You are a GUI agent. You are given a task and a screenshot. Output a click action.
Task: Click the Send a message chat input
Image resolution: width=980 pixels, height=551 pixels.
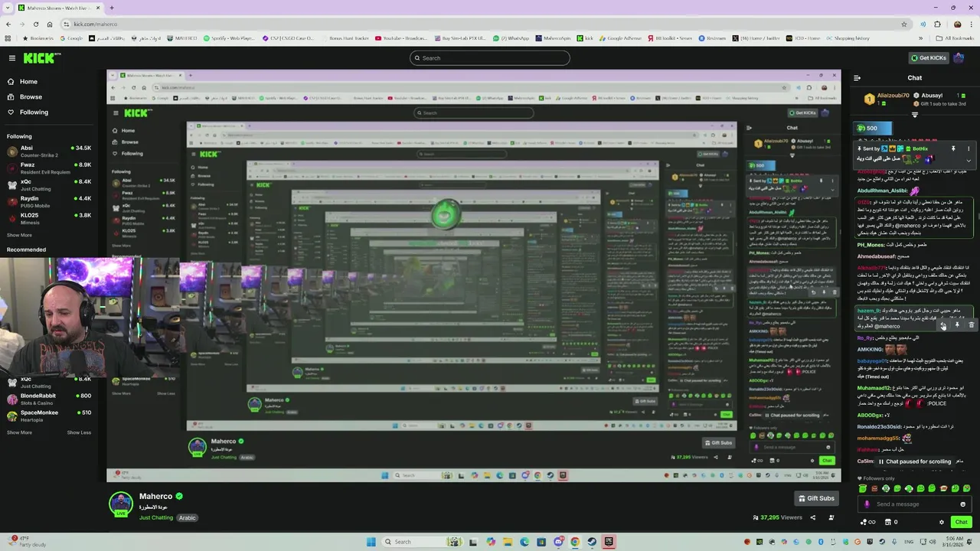[915, 504]
